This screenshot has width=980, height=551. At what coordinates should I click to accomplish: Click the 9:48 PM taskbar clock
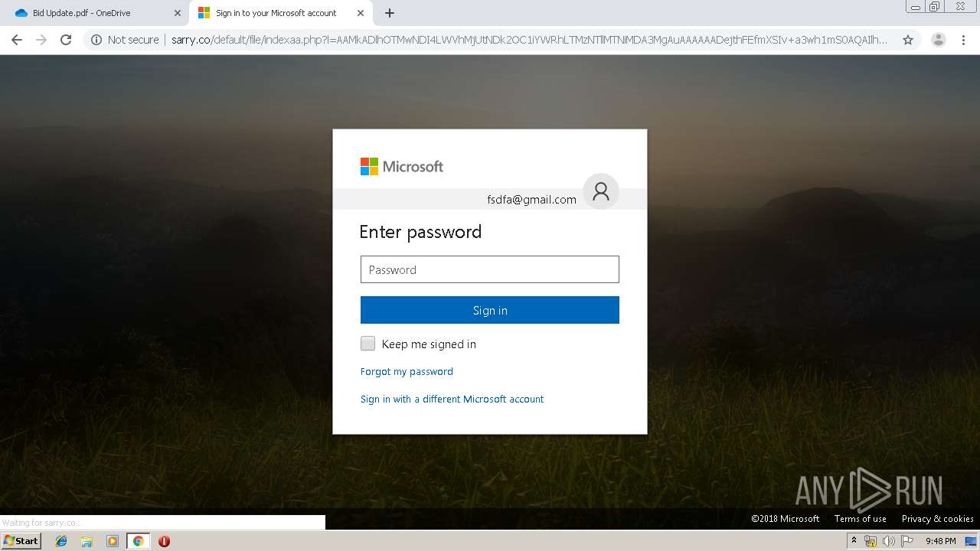(940, 541)
